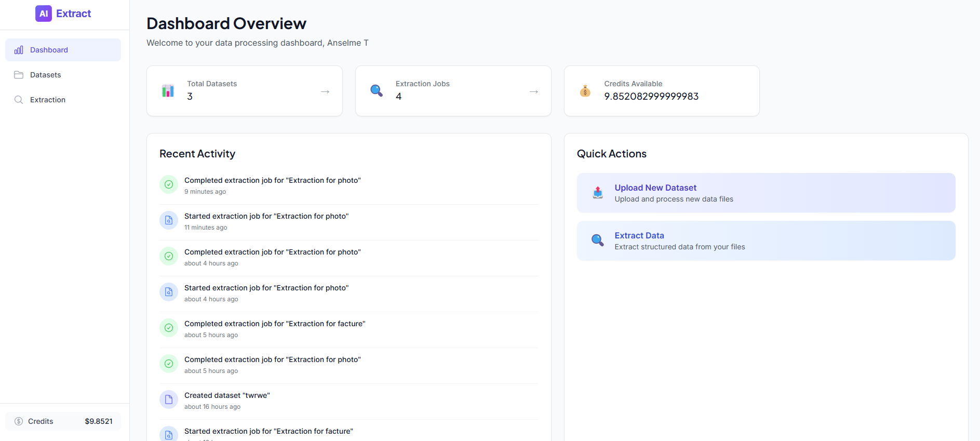
Task: Open the Datasets page from the sidebar
Action: [46, 75]
